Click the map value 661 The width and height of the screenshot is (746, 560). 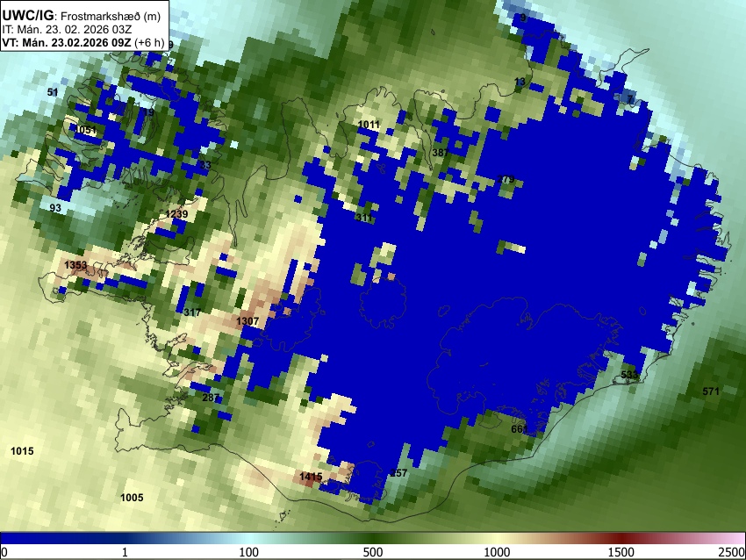coord(520,428)
